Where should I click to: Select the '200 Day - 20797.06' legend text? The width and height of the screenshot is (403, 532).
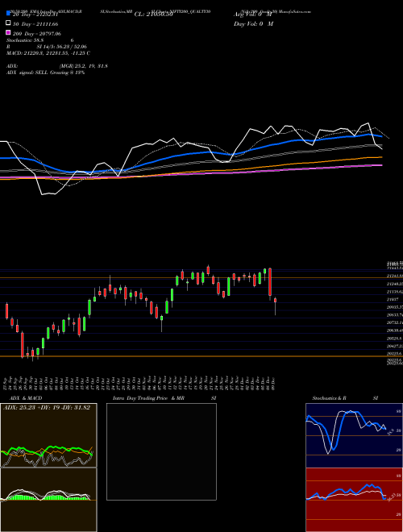[37, 34]
